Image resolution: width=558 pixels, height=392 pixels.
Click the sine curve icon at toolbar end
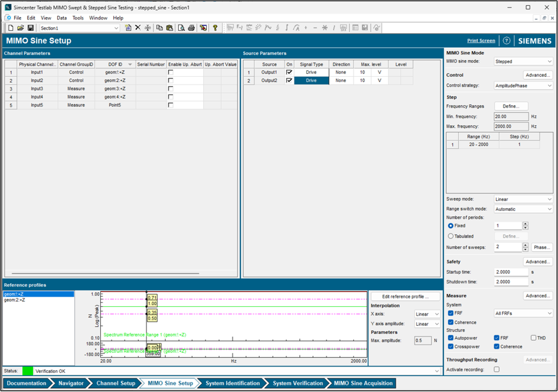377,28
